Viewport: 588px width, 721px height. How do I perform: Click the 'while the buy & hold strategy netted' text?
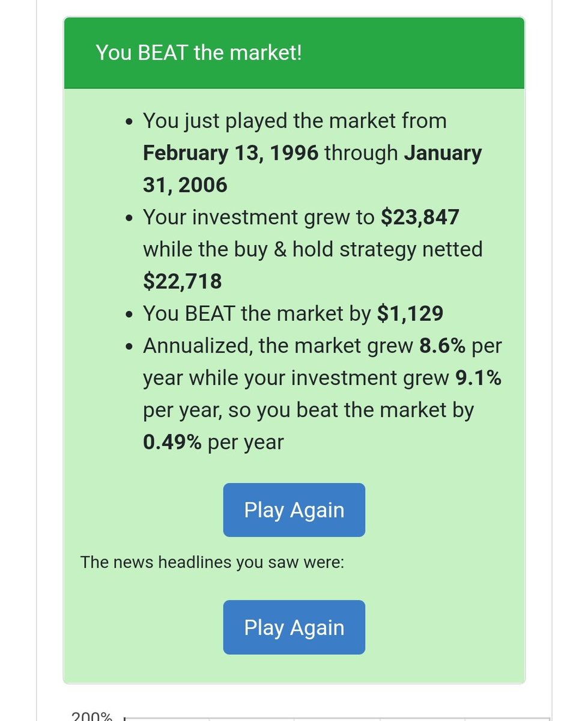[313, 249]
